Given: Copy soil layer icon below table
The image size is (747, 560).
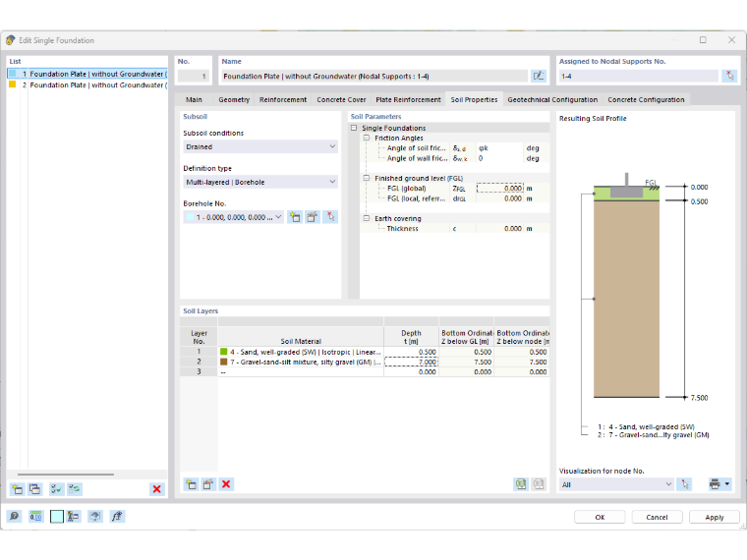Looking at the screenshot, I should (x=208, y=484).
